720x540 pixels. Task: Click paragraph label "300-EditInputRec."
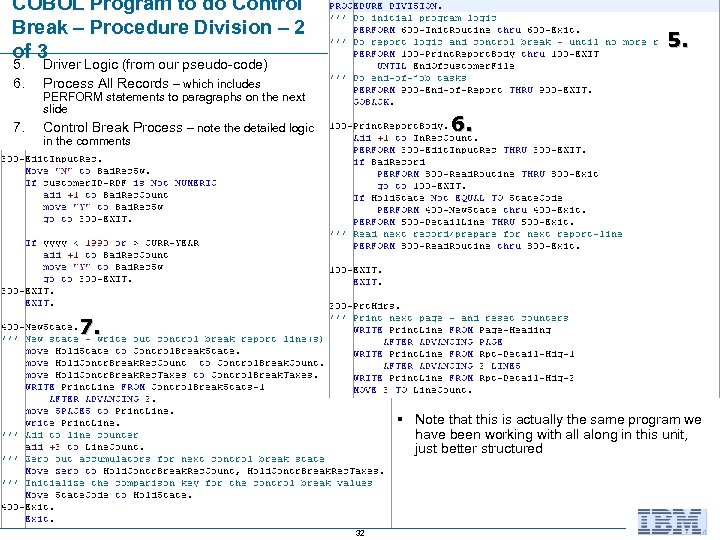(51, 159)
